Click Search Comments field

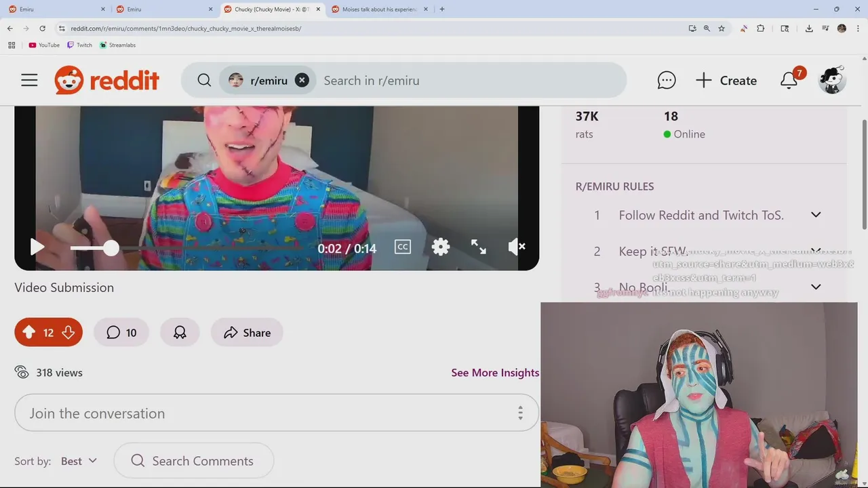pyautogui.click(x=194, y=461)
